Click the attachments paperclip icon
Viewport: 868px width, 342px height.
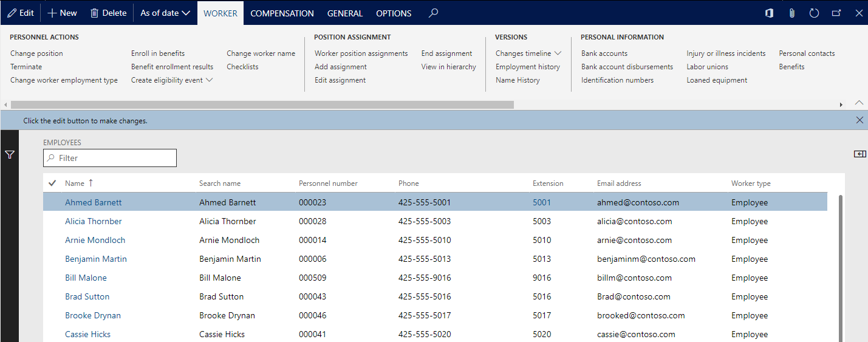[791, 13]
